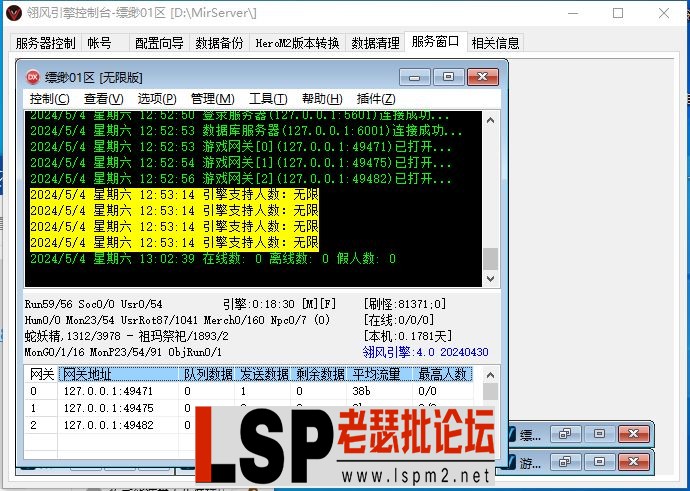Click the [在线:0/0/0] status text

point(399,320)
